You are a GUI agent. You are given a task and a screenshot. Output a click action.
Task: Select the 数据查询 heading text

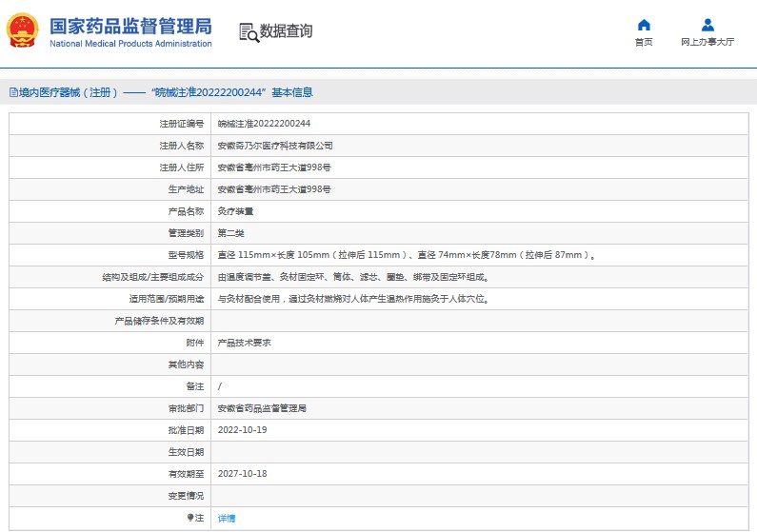tap(286, 31)
